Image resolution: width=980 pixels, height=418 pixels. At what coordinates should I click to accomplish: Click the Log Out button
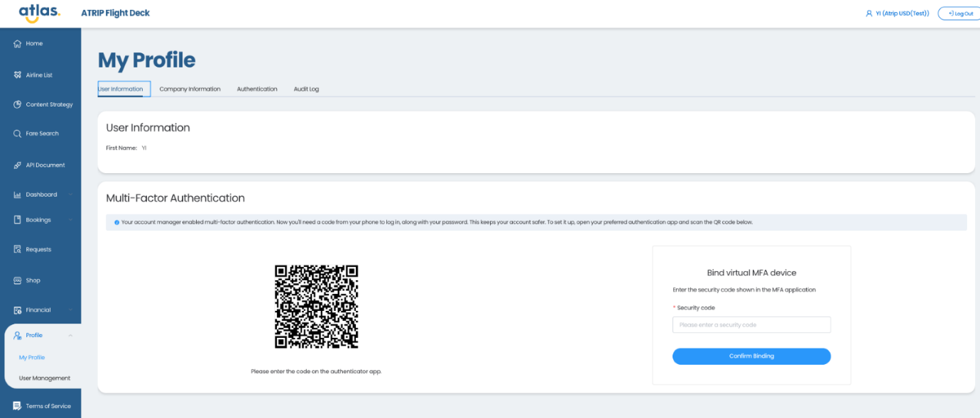coord(958,13)
